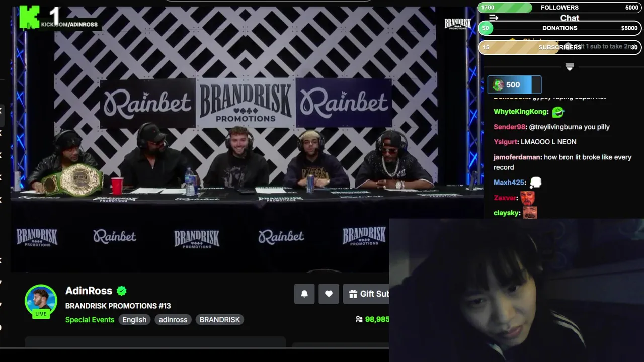Click the DONATIONS goal progress bar
Image resolution: width=644 pixels, height=362 pixels.
[x=559, y=28]
